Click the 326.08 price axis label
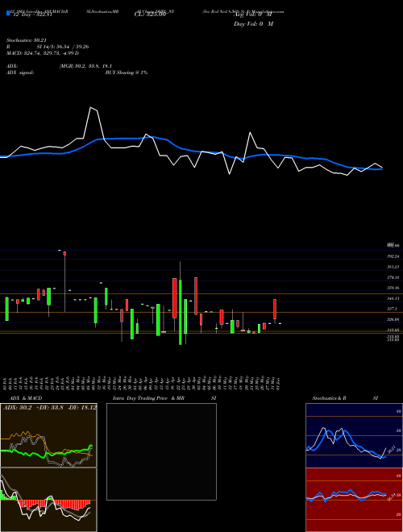Viewport: 403px width, 532px height. click(393, 319)
